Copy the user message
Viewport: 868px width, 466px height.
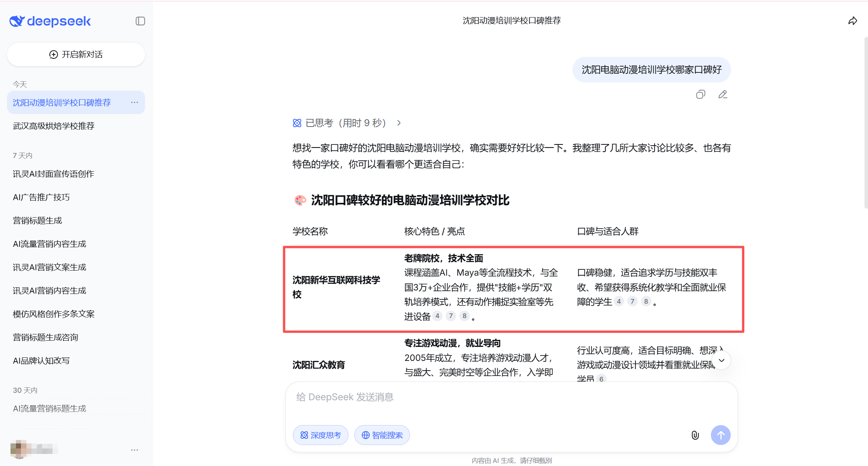(x=700, y=95)
